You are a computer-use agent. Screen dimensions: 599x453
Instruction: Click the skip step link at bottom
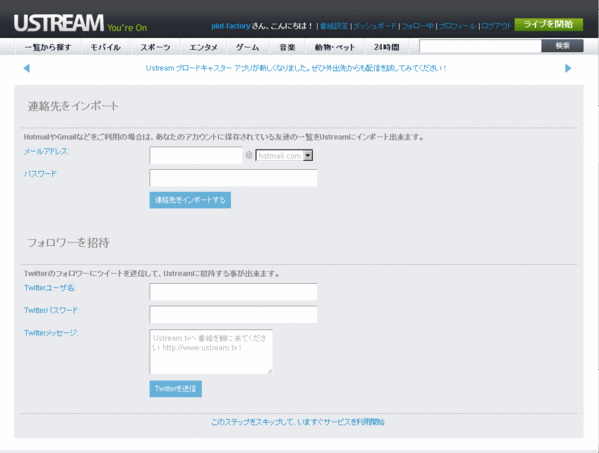pos(298,422)
